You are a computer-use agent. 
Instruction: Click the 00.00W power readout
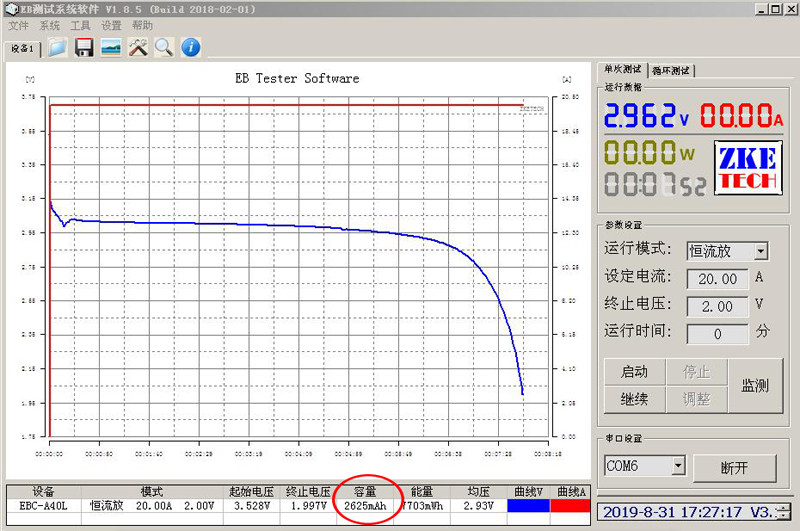[649, 152]
